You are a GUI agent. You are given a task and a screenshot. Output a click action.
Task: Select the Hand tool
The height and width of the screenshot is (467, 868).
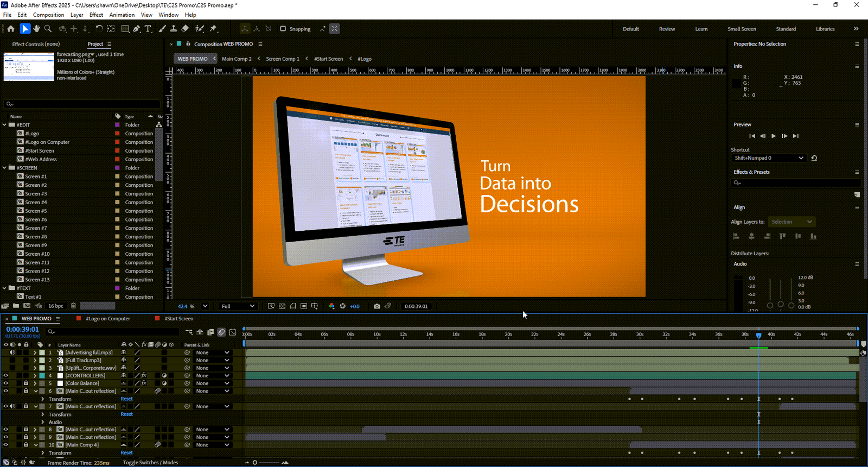[36, 29]
